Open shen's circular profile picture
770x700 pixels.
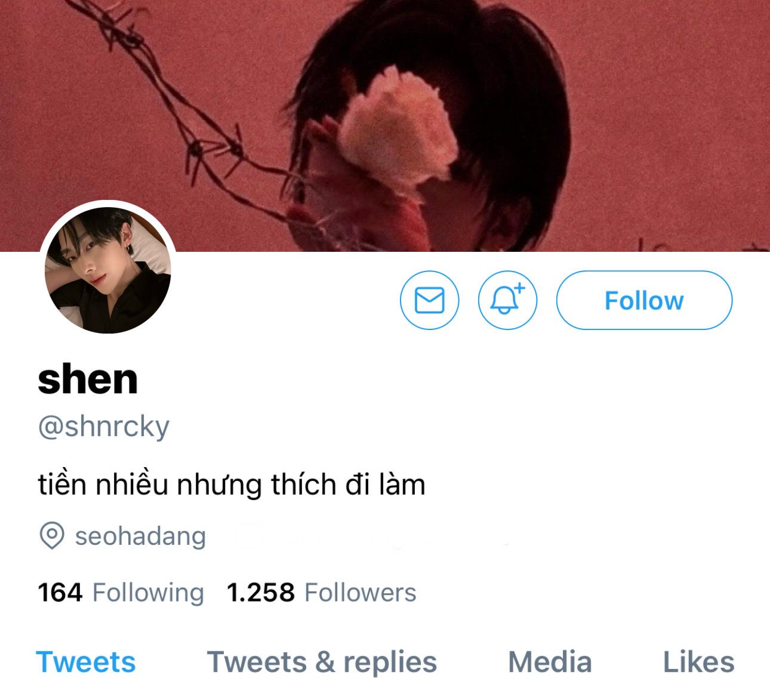(x=108, y=270)
